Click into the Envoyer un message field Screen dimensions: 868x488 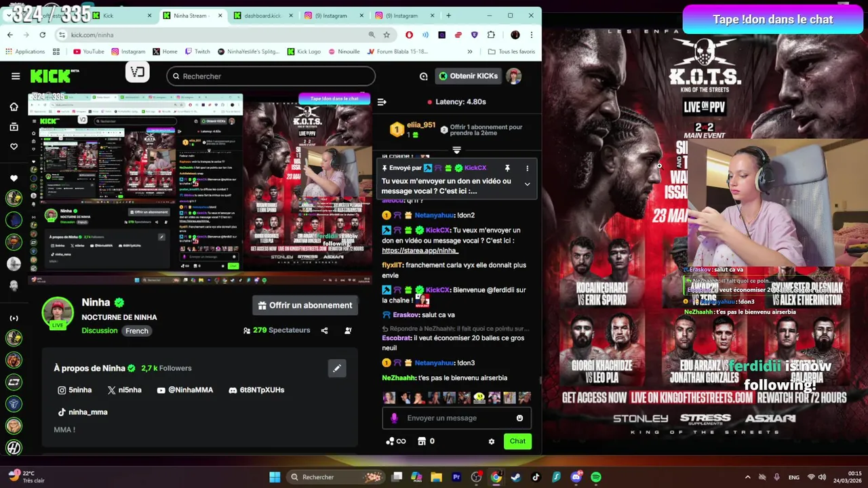coord(456,418)
